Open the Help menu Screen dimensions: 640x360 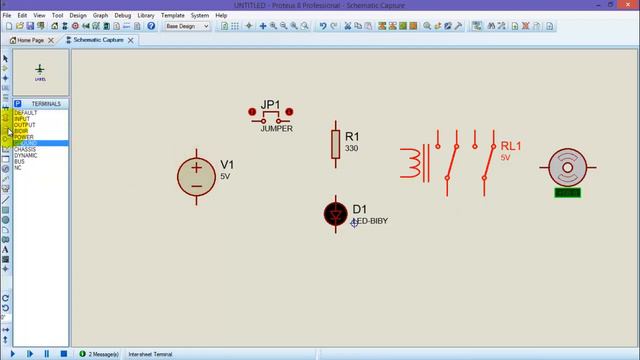221,15
